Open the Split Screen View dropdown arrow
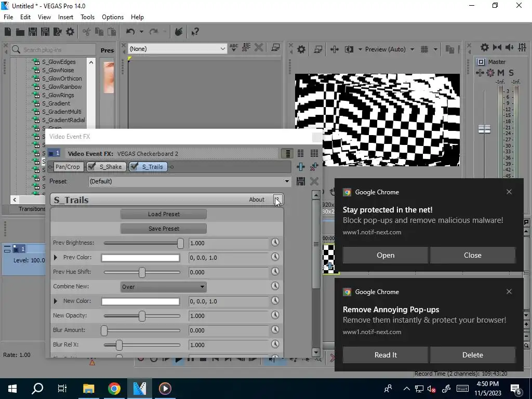The width and height of the screenshot is (532, 399). pos(360,49)
